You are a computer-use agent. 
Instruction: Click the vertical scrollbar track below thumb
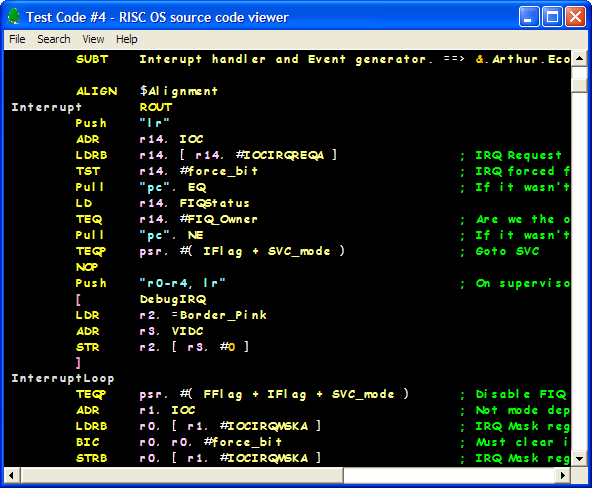[x=579, y=271]
